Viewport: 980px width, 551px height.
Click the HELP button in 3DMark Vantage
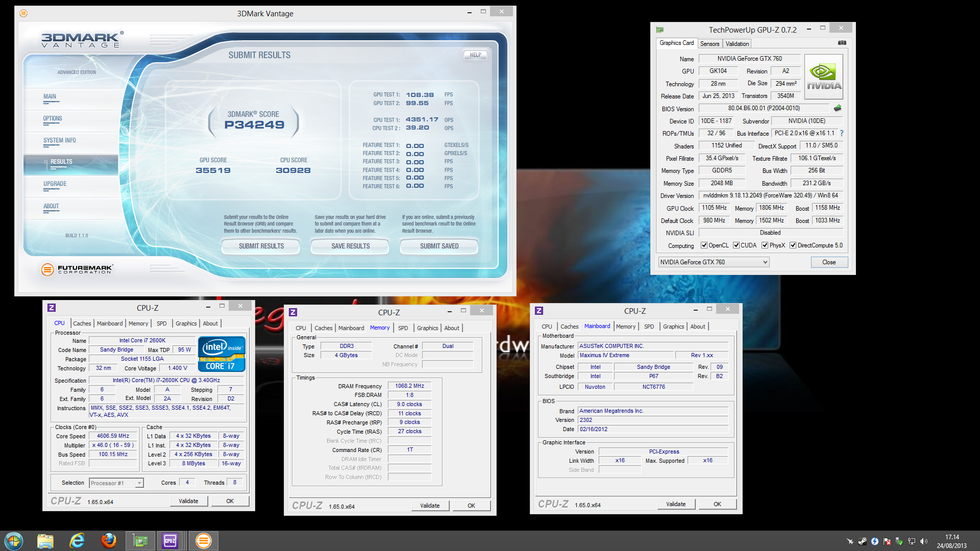coord(475,55)
